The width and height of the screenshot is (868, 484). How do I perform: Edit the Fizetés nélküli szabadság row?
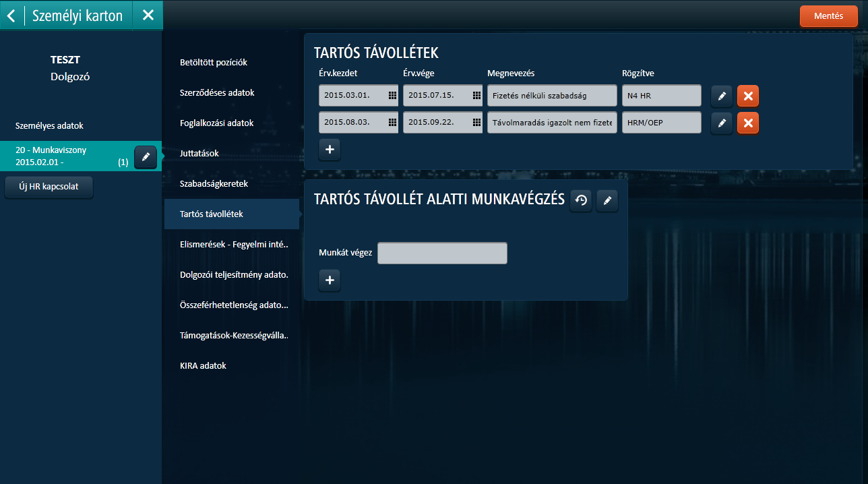[722, 96]
